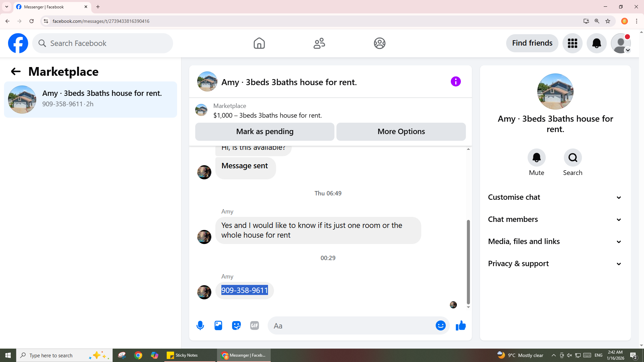This screenshot has width=644, height=362.
Task: Search within the conversation
Action: [x=573, y=158]
